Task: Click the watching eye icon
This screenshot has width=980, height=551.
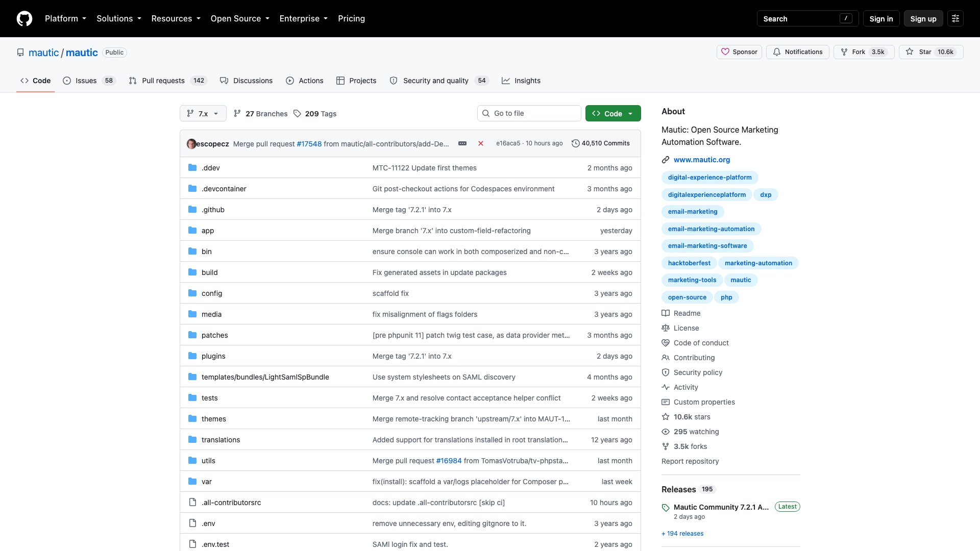Action: coord(666,432)
